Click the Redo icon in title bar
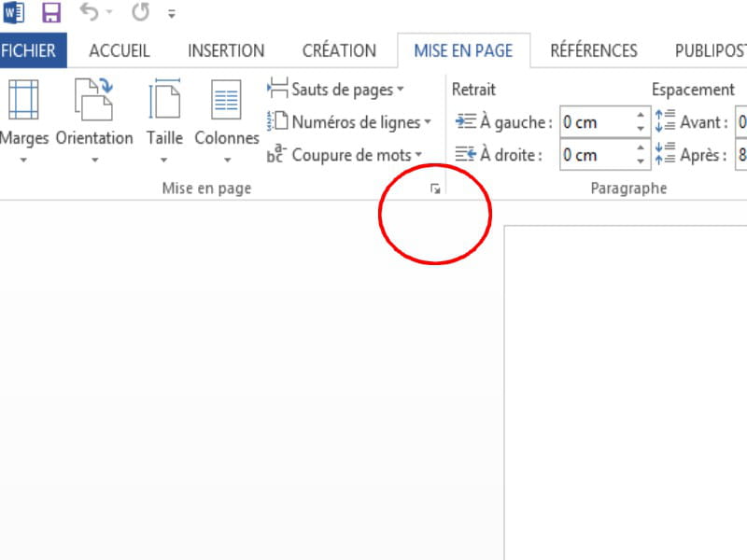The width and height of the screenshot is (747, 560). (x=140, y=13)
